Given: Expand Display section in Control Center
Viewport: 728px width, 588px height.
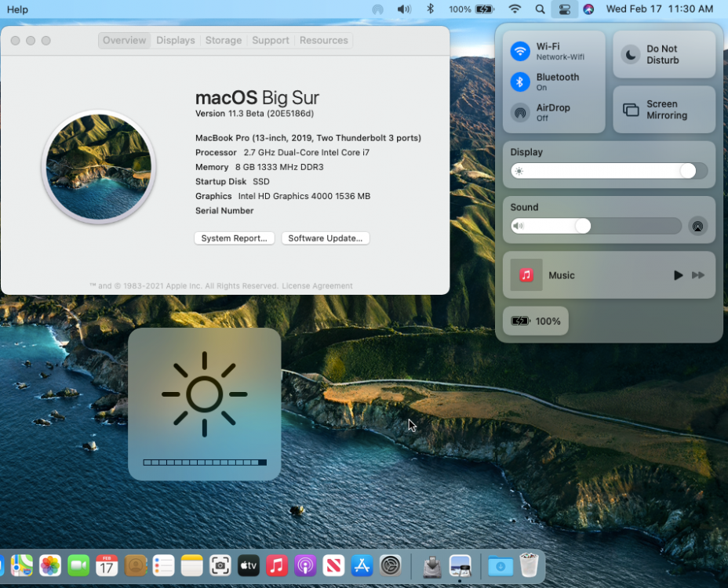Looking at the screenshot, I should pyautogui.click(x=526, y=152).
